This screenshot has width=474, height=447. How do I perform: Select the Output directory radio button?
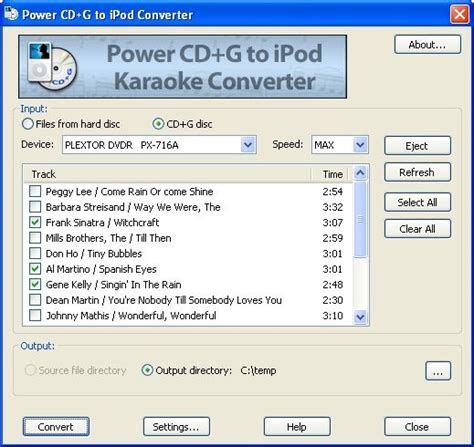coord(147,370)
